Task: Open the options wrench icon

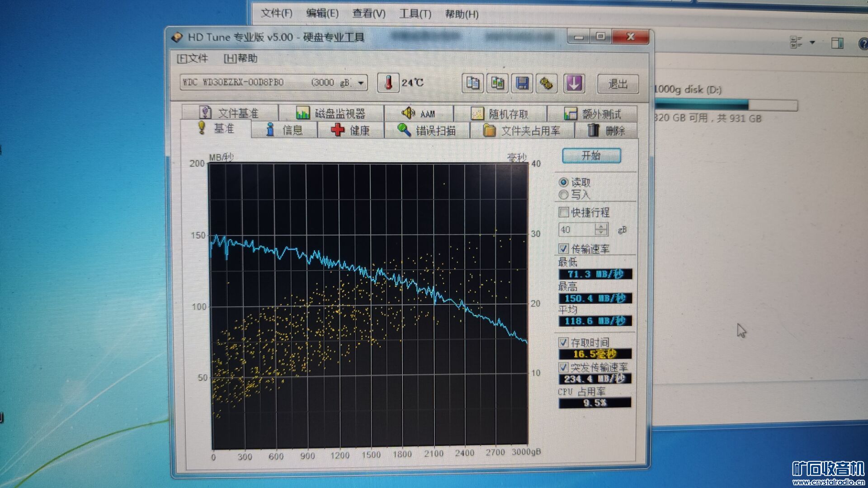Action: point(547,84)
